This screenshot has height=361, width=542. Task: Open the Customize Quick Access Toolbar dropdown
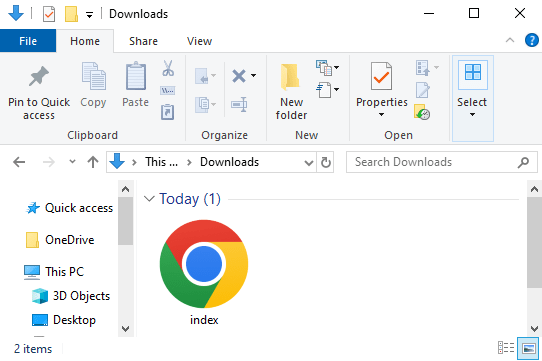[x=90, y=15]
